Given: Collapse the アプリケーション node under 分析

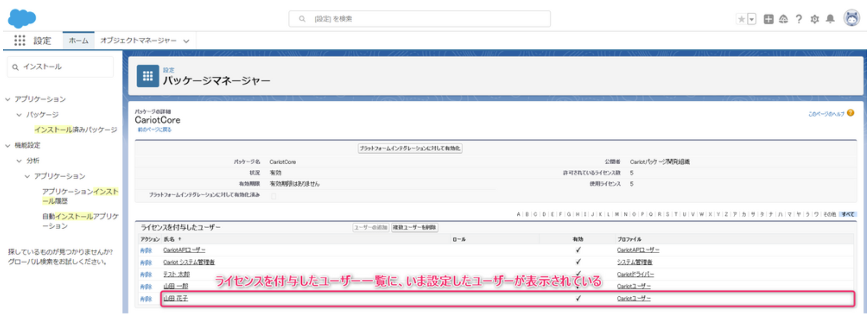Looking at the screenshot, I should pyautogui.click(x=27, y=176).
